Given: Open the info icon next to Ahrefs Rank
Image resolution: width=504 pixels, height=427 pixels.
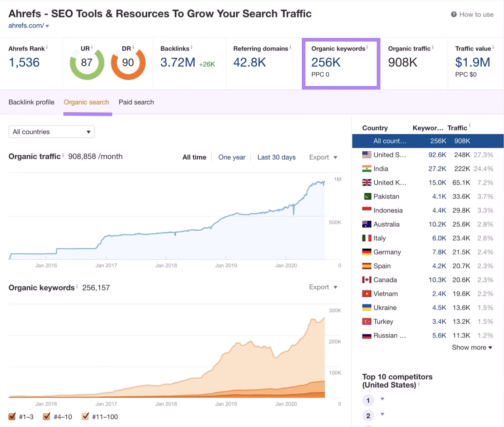Looking at the screenshot, I should click(x=47, y=47).
